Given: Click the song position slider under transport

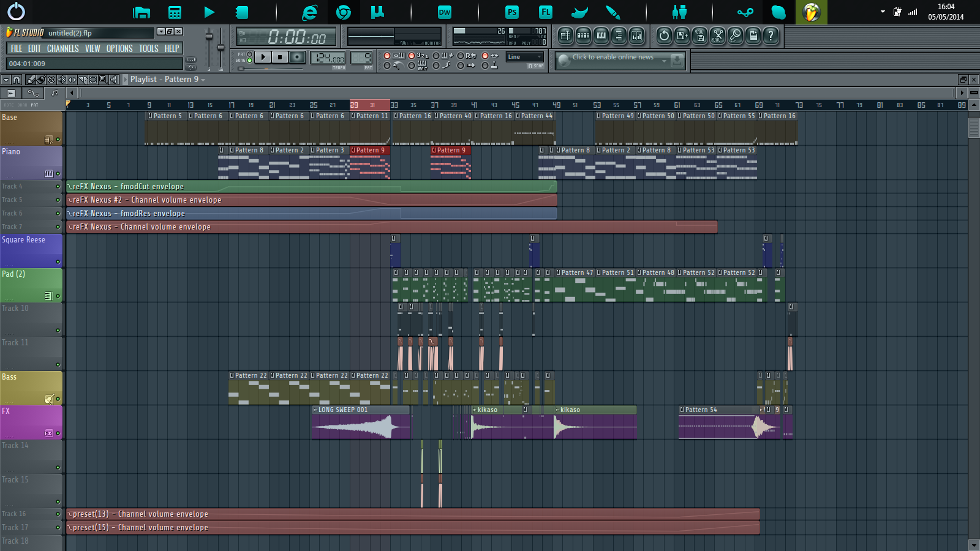Looking at the screenshot, I should tap(269, 69).
